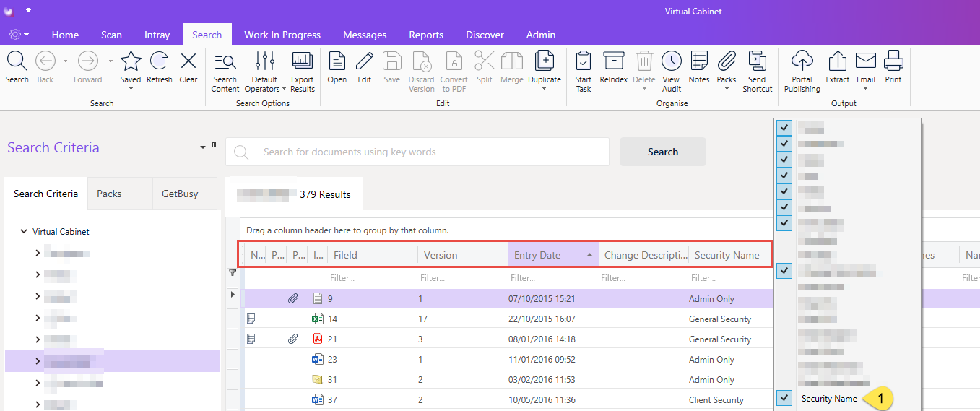Uncheck the Security Name column checkbox
The image size is (980, 411).
(785, 398)
